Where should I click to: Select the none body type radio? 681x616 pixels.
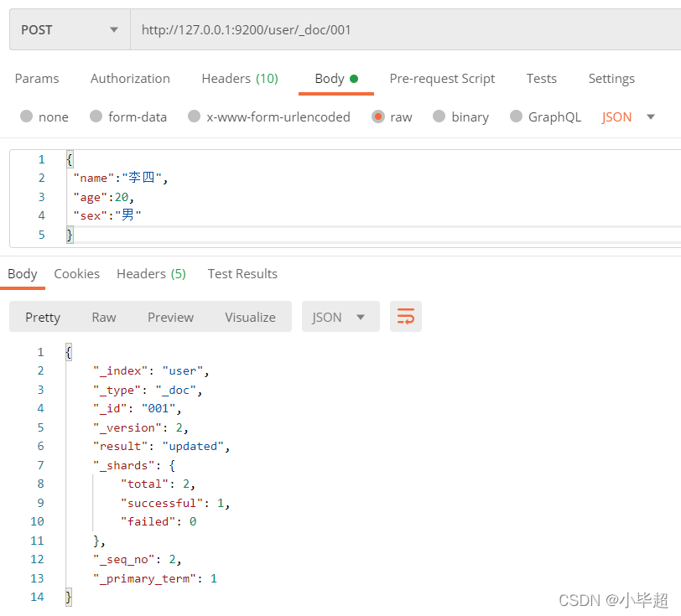pos(27,116)
